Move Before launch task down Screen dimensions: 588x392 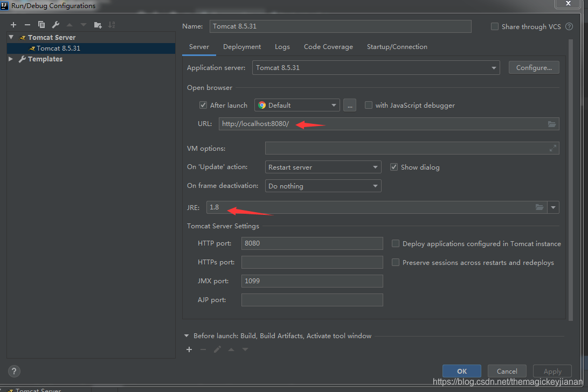tap(245, 349)
